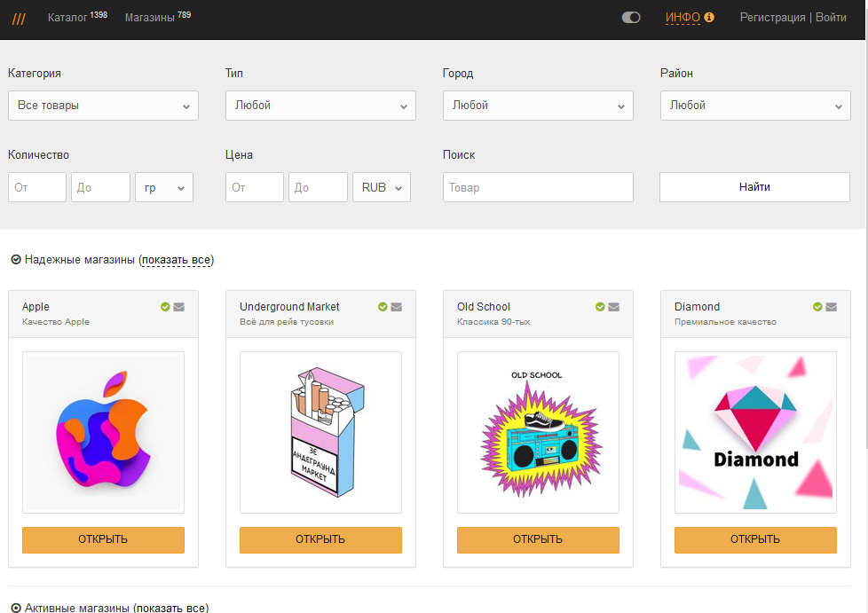Screen dimensions: 868x613
Task: Open the Категория dropdown showing Все товары
Action: [103, 105]
